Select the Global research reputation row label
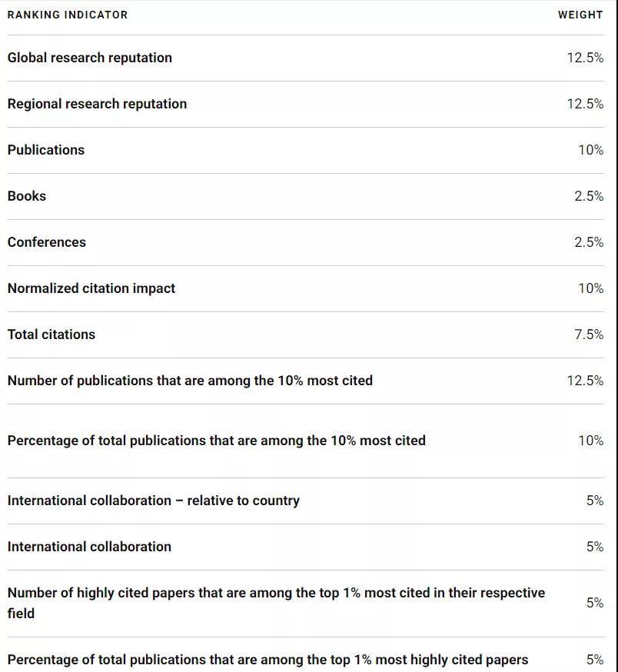618x672 pixels. coord(90,58)
